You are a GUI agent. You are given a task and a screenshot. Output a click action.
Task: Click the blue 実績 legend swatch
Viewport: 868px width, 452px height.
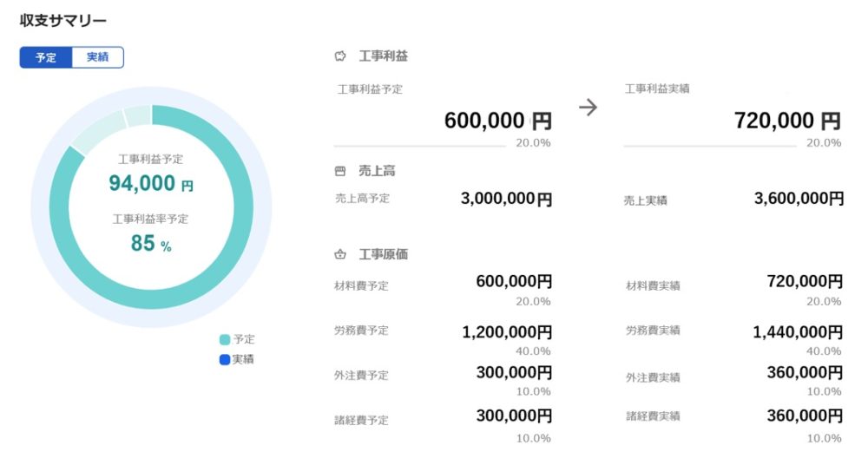pyautogui.click(x=225, y=359)
